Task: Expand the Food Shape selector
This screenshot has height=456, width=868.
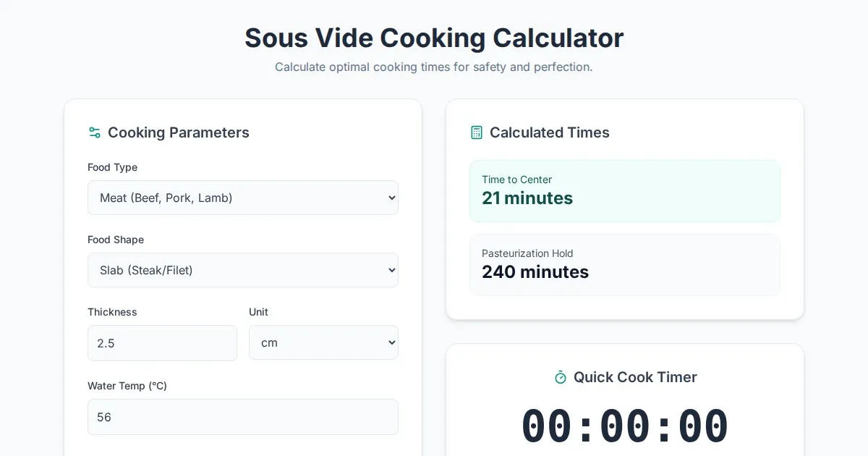Action: [x=243, y=270]
